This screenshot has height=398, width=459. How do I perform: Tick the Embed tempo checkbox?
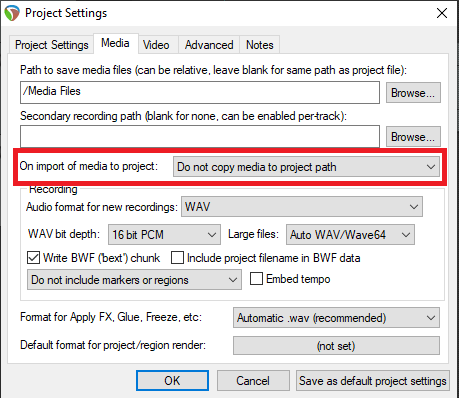tap(256, 279)
